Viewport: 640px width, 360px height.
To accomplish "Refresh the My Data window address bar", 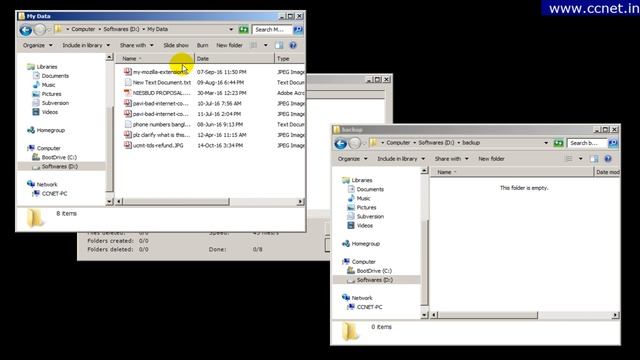I will (x=243, y=29).
